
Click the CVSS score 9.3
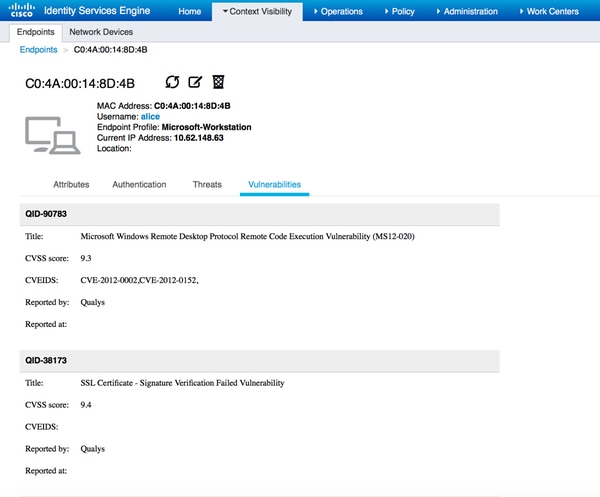(x=86, y=258)
